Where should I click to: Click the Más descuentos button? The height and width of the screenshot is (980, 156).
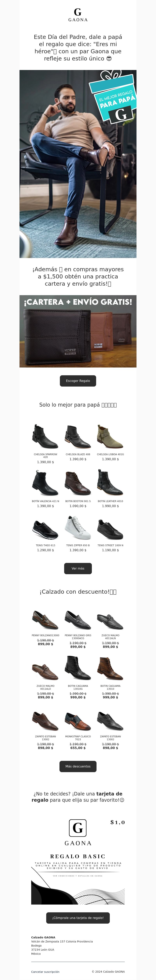coord(78,766)
